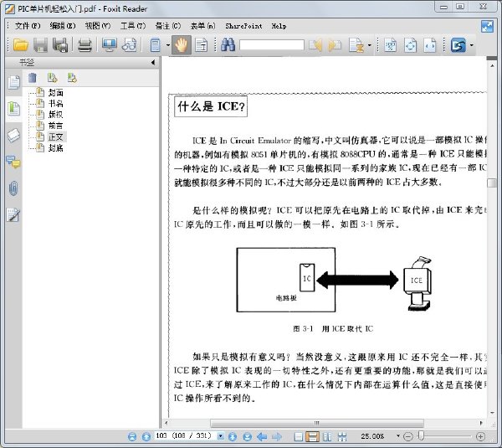The image size is (502, 448).
Task: Open the SharePoint menu
Action: point(243,26)
